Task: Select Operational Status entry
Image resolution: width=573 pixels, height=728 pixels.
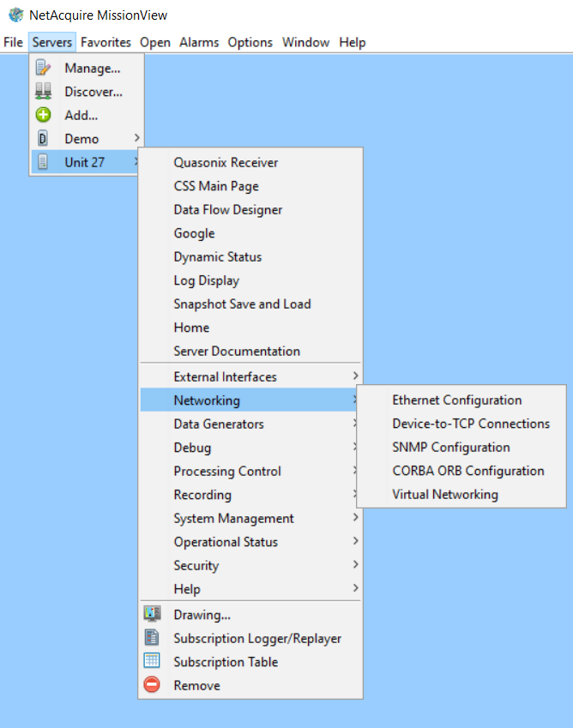Action: click(250, 542)
